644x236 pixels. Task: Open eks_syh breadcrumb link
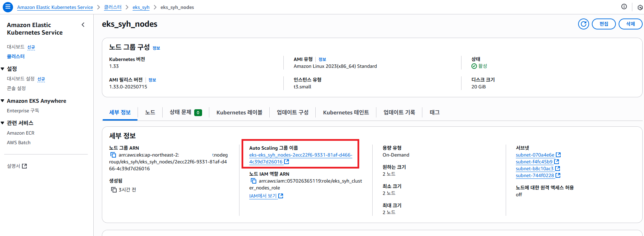(141, 7)
